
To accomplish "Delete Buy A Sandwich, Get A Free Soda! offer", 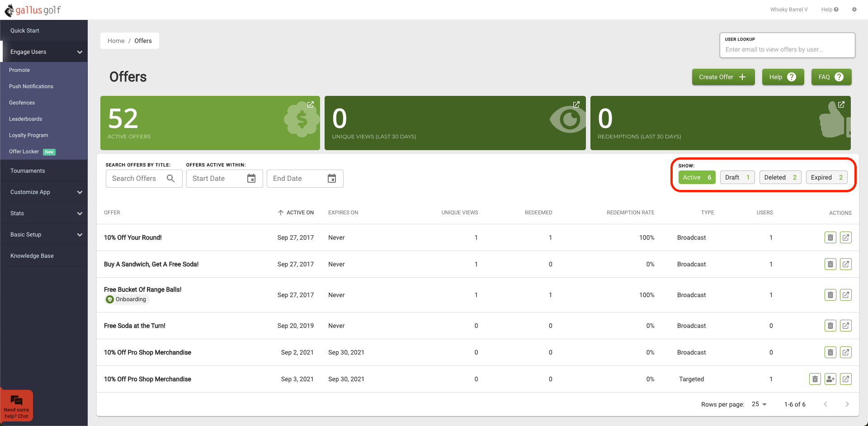I will (830, 264).
